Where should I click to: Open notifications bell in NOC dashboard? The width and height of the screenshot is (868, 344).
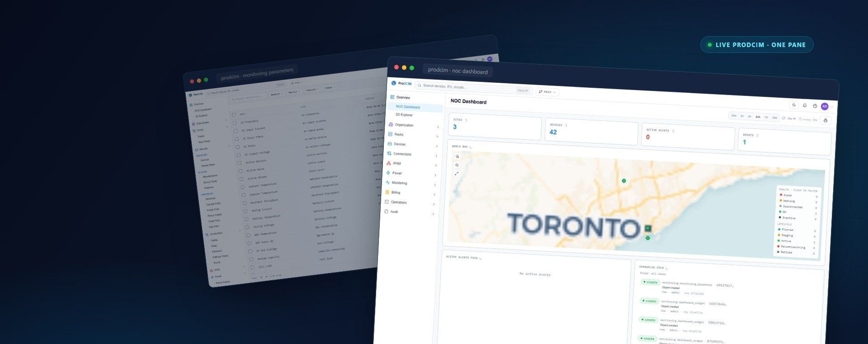[x=805, y=105]
